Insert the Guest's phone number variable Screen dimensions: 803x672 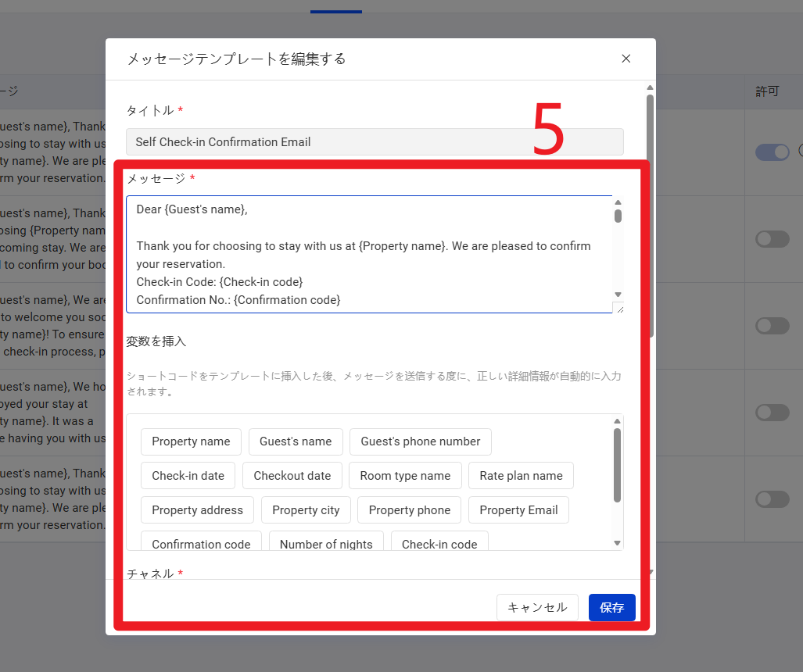click(x=420, y=441)
